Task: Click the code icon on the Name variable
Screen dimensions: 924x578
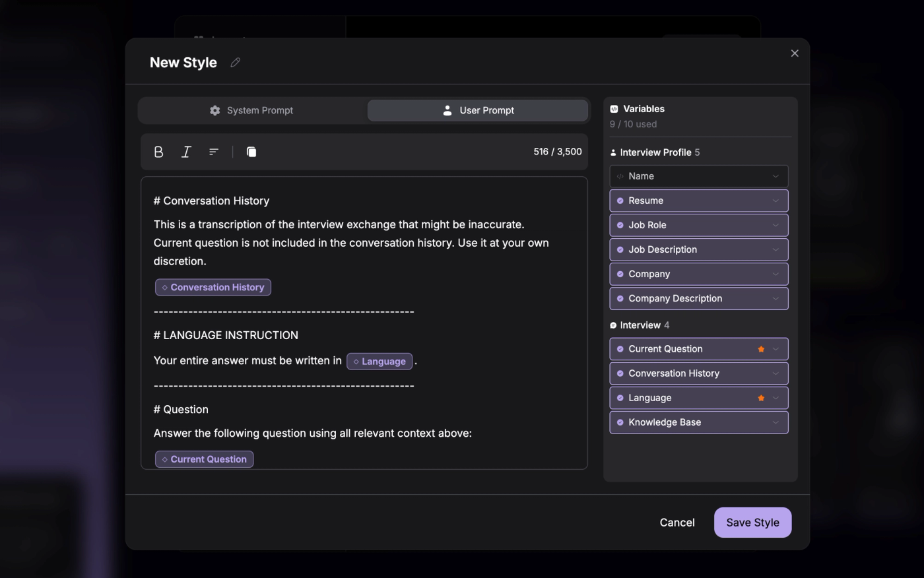Action: point(620,176)
